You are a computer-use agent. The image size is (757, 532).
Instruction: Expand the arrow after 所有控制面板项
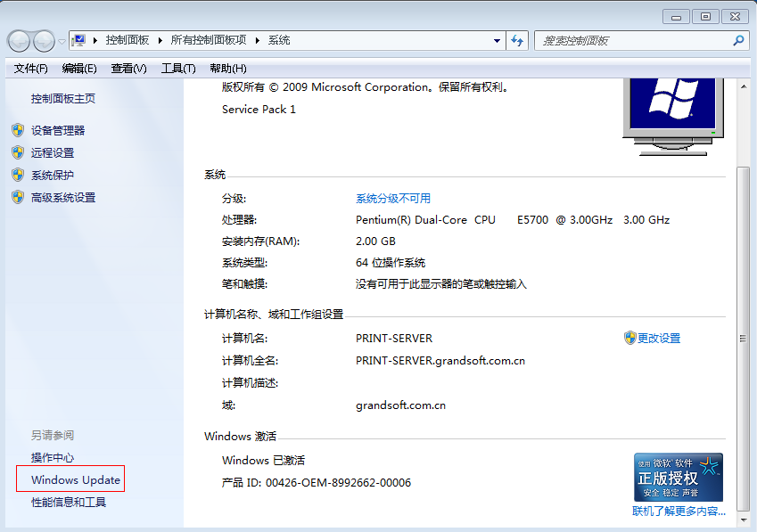point(258,40)
